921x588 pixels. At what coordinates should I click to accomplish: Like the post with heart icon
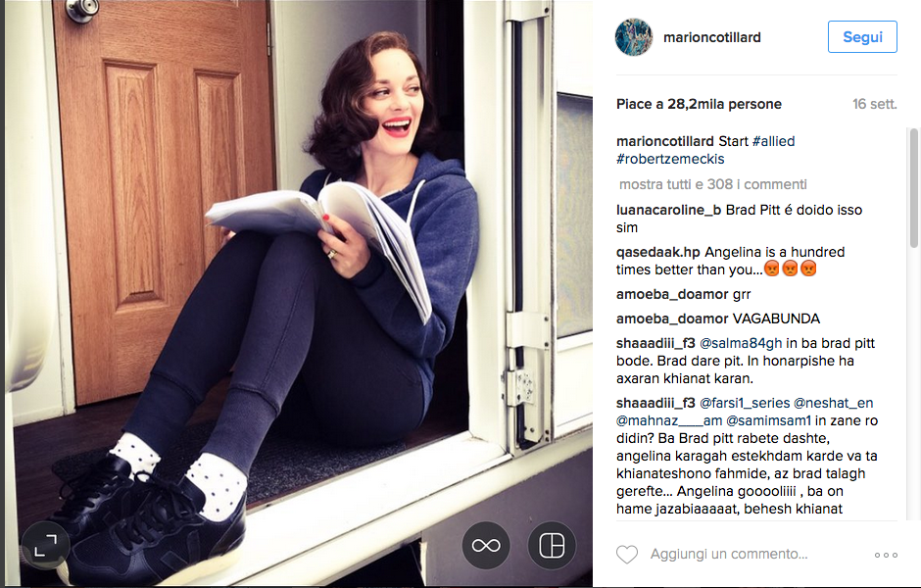(x=627, y=554)
